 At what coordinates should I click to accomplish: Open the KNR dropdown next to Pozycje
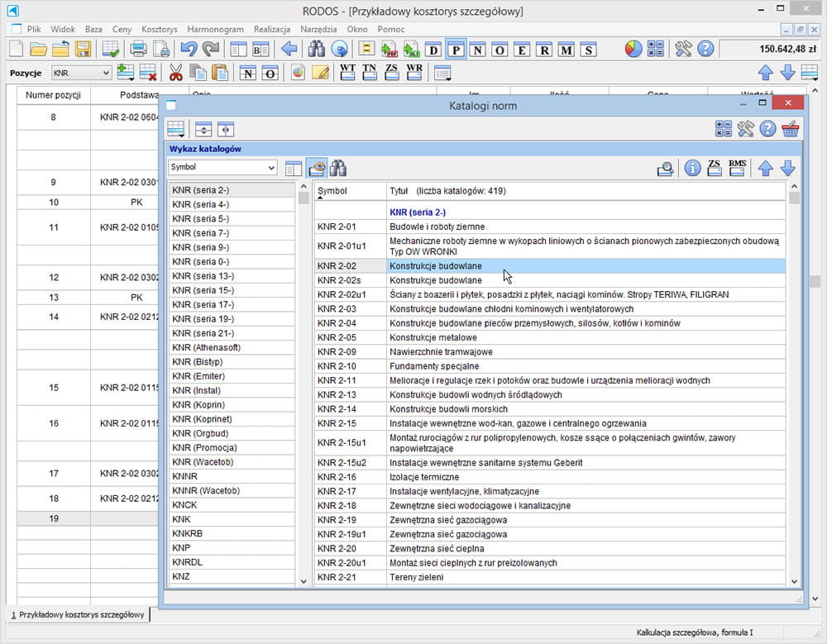click(81, 73)
